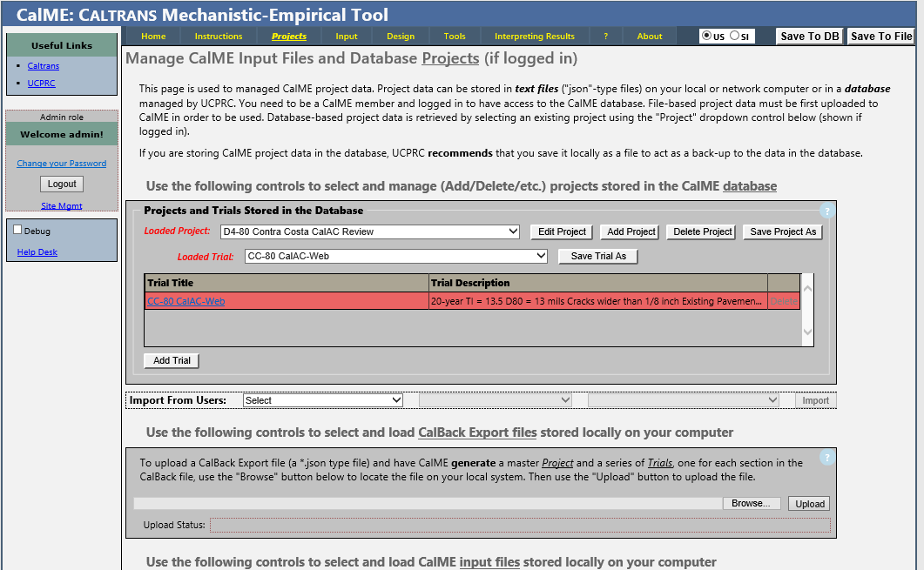Click help icon in database projects panel
The height and width of the screenshot is (570, 924).
827,211
